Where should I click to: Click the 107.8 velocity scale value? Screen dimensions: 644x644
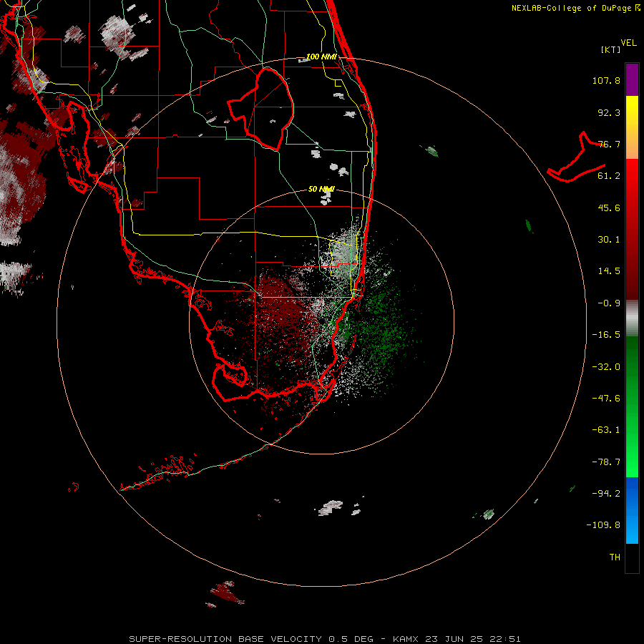pos(606,80)
